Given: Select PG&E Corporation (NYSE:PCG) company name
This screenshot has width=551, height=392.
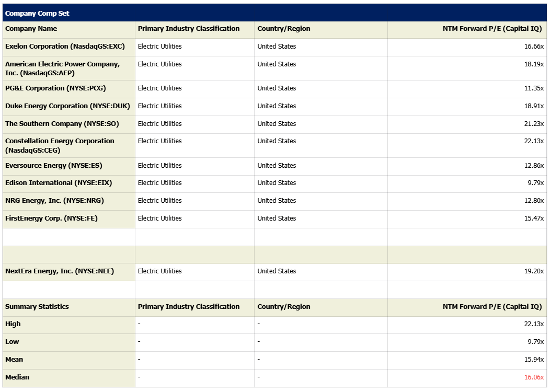Looking at the screenshot, I should point(55,88).
